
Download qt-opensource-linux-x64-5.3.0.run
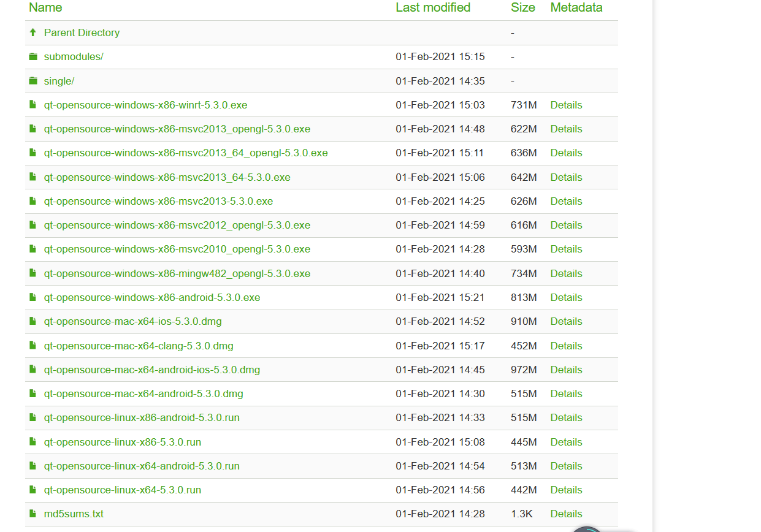click(x=123, y=490)
